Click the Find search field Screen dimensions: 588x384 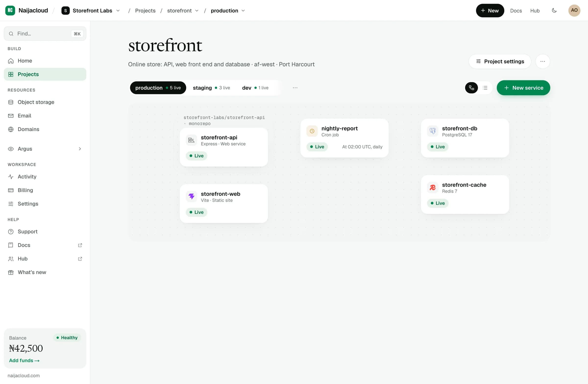coord(45,34)
